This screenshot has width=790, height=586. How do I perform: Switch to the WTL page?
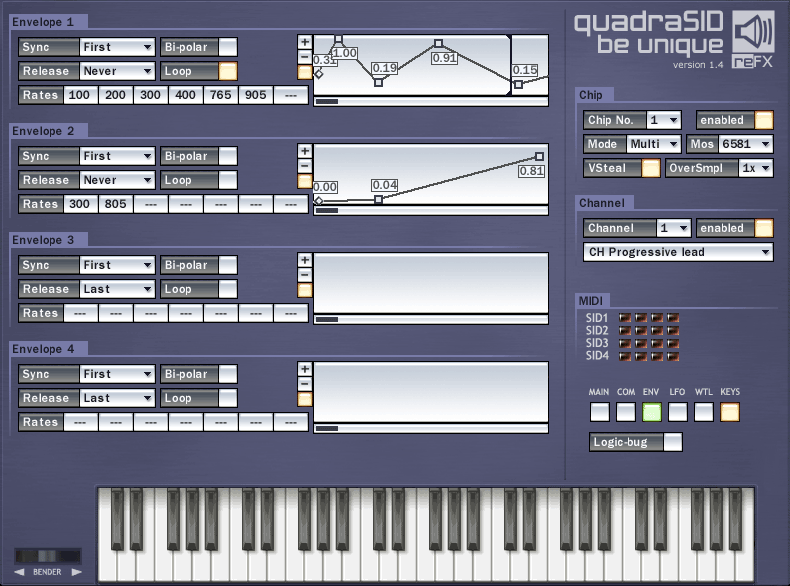(x=704, y=412)
